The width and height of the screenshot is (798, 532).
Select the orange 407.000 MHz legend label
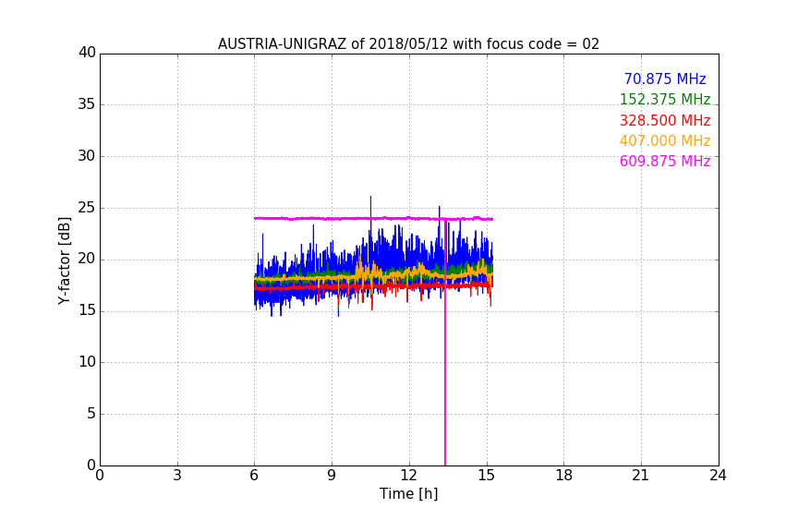tap(665, 140)
